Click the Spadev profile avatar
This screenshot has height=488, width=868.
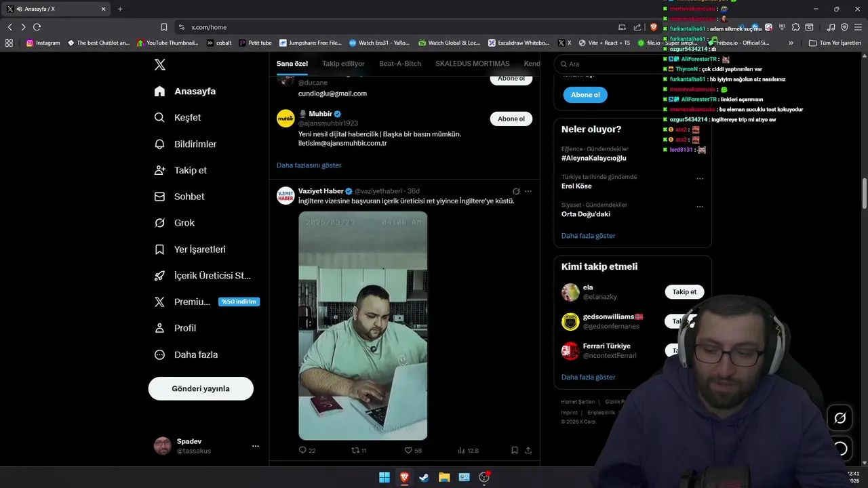coord(163,446)
